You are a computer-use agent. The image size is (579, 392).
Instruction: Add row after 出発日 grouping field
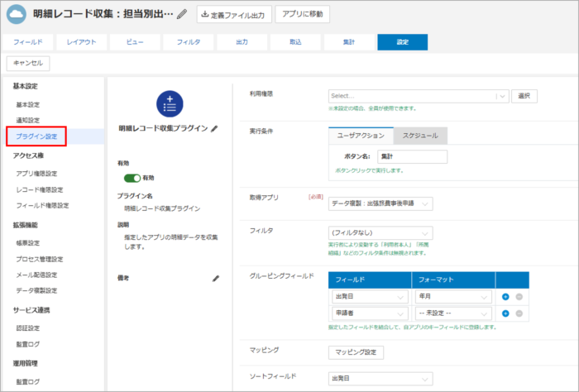click(x=505, y=297)
